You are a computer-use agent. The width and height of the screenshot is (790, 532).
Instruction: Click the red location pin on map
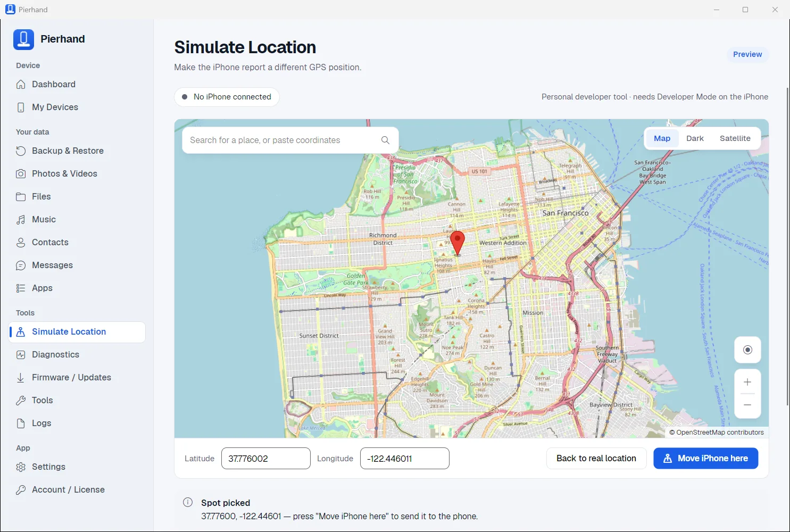pyautogui.click(x=458, y=243)
